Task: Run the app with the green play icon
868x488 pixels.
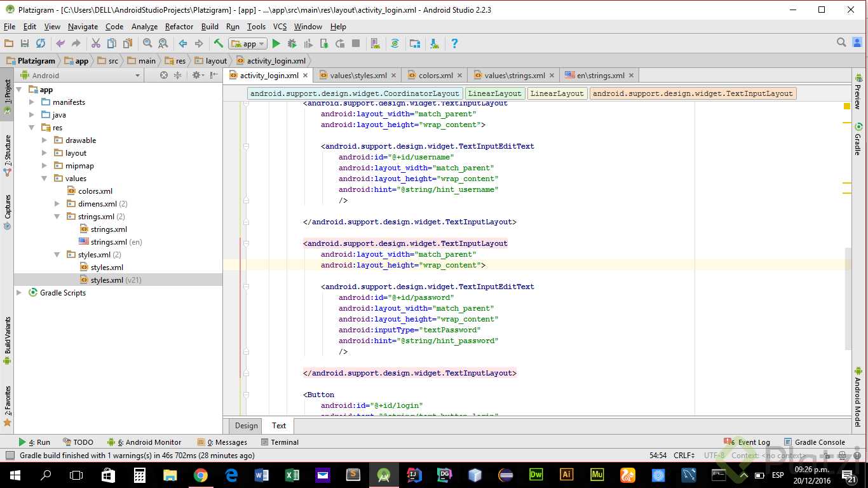Action: (x=276, y=44)
